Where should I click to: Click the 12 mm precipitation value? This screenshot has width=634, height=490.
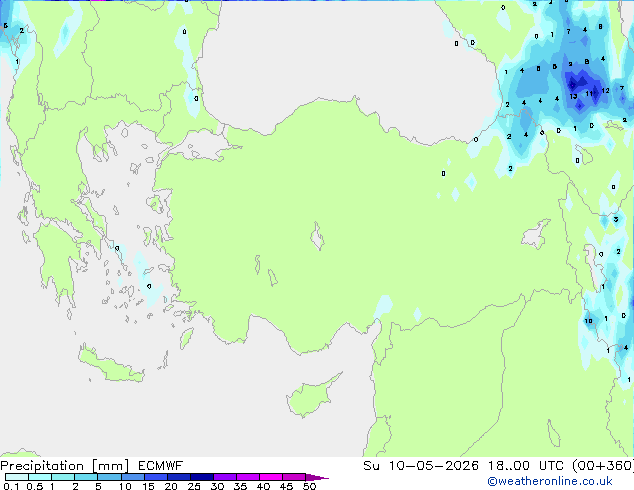(x=605, y=91)
